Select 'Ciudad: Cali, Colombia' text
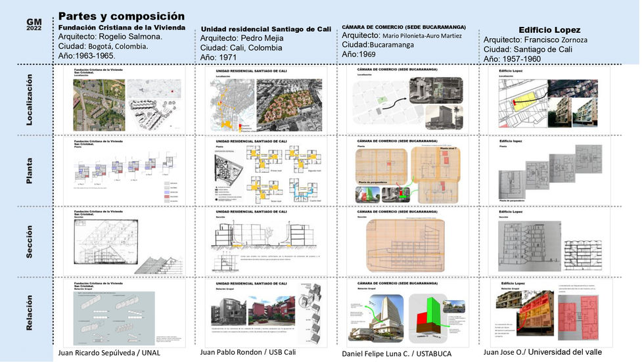Image resolution: width=644 pixels, height=362 pixels. click(x=241, y=47)
